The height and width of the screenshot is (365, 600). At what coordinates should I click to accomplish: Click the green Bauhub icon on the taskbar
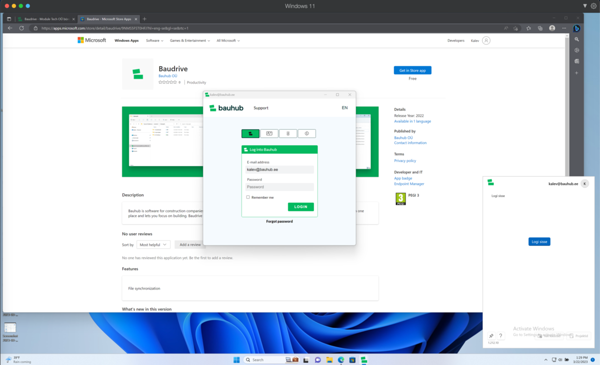[364, 360]
